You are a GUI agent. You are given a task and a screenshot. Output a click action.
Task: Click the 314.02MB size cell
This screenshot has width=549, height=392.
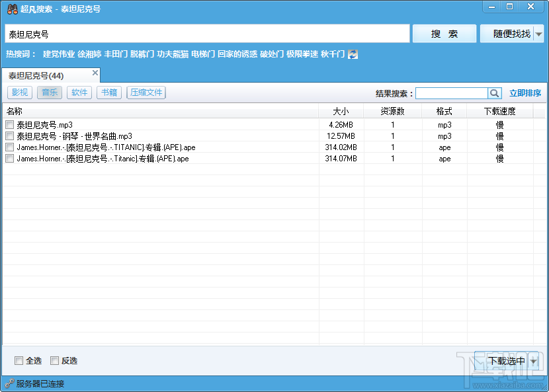pyautogui.click(x=341, y=147)
